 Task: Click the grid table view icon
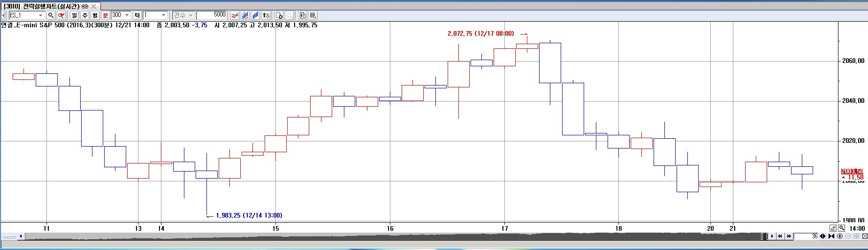(x=313, y=15)
